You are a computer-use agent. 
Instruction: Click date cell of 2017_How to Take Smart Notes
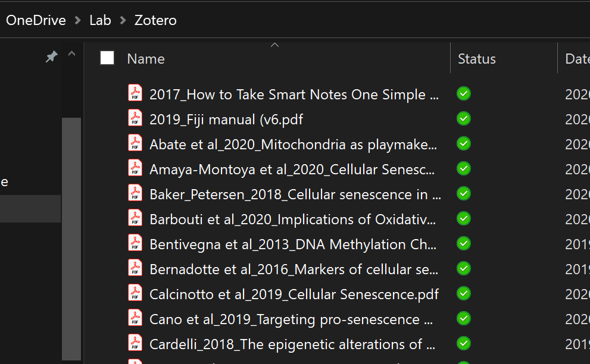pos(577,95)
